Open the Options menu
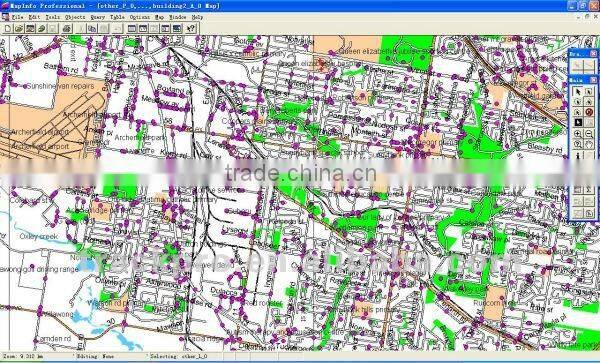 pos(140,17)
